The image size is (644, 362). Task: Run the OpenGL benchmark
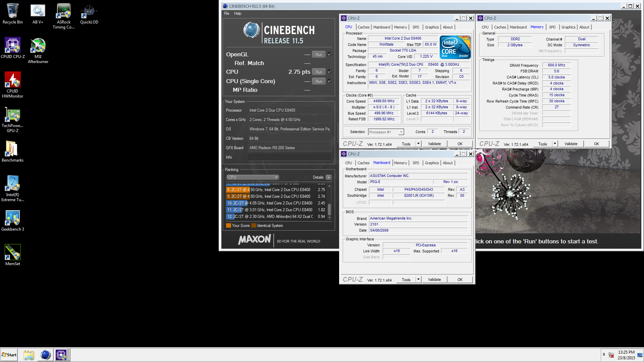coord(319,54)
